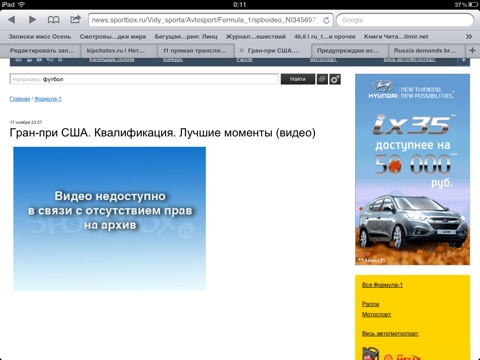Tap the small gray icon next to Найти
Viewport: 480px width, 360px height.
pos(322,79)
